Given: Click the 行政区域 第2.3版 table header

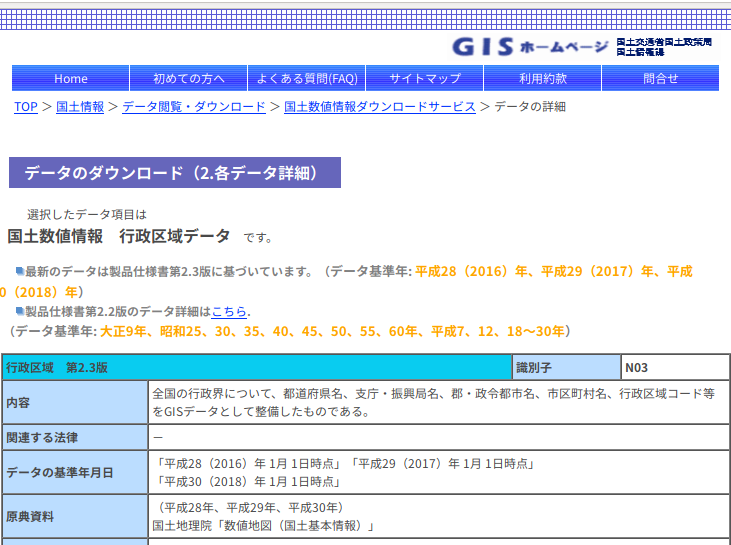Looking at the screenshot, I should (257, 367).
